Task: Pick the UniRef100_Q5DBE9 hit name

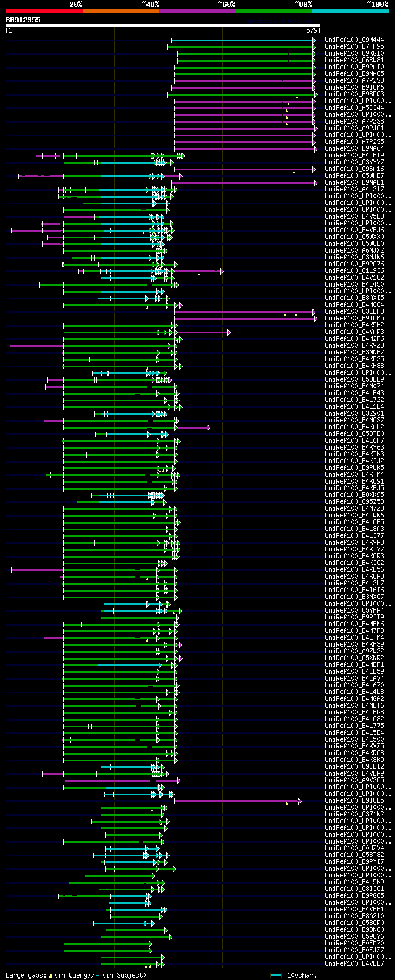Action: (355, 380)
